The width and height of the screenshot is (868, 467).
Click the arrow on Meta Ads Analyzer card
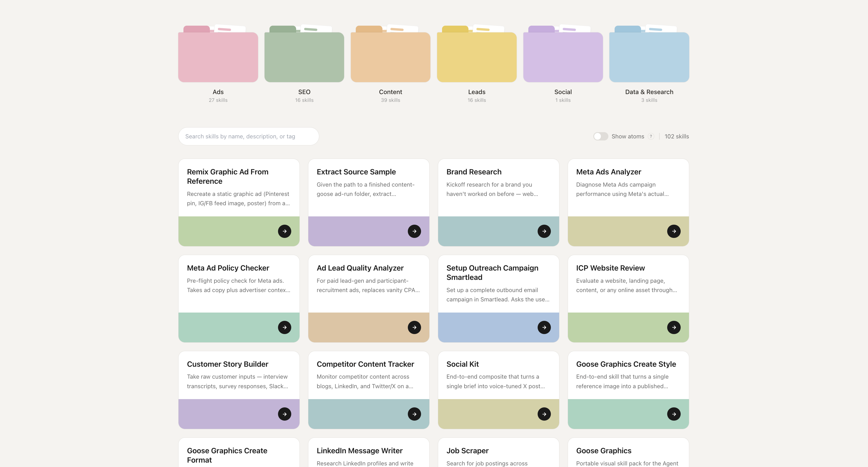(x=674, y=231)
